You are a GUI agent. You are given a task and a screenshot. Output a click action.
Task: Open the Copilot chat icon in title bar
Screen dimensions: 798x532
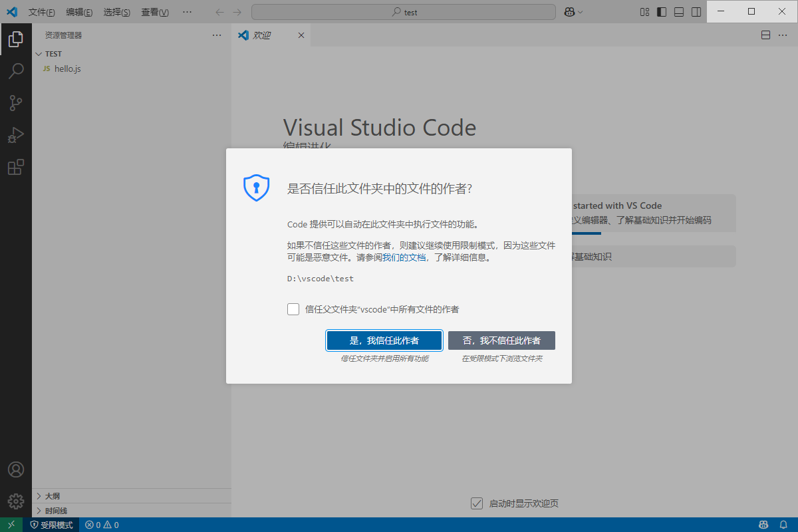(570, 12)
